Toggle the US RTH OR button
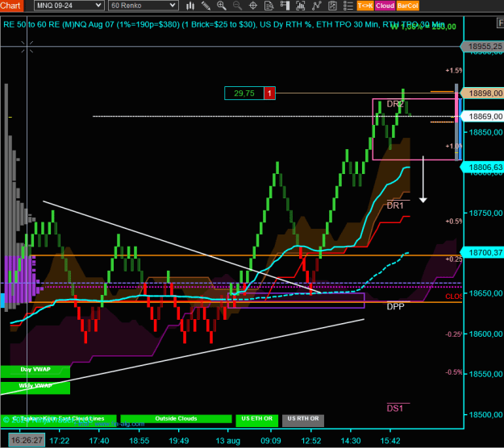This screenshot has width=504, height=448. click(303, 420)
